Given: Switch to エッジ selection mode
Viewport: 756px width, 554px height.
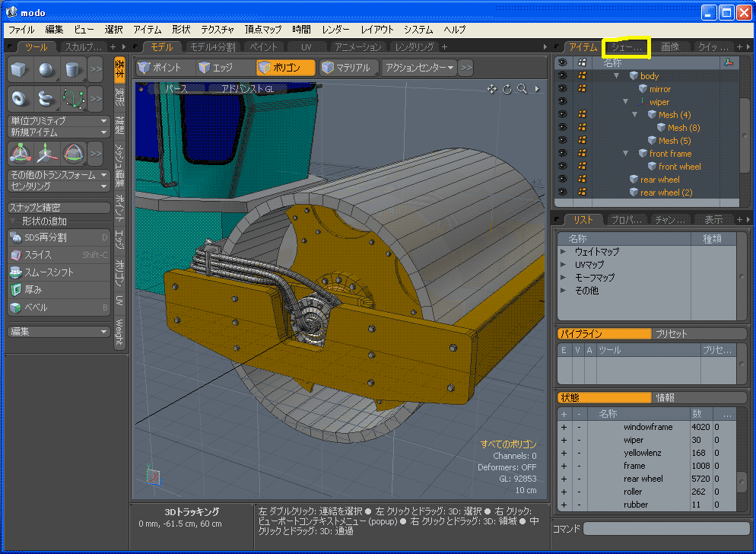Looking at the screenshot, I should [215, 68].
